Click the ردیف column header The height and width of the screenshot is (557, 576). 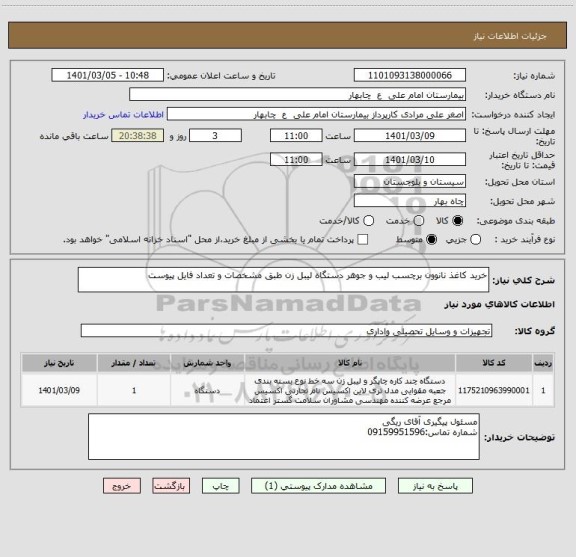click(543, 363)
